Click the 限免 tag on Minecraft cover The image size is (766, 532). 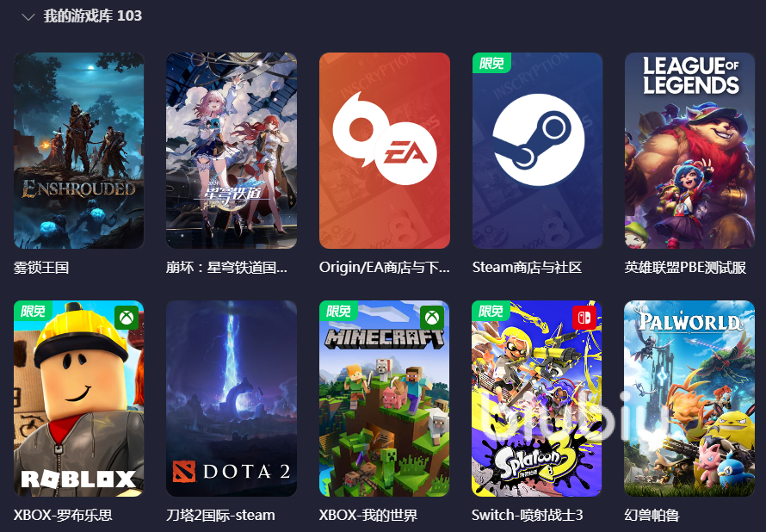pos(338,311)
